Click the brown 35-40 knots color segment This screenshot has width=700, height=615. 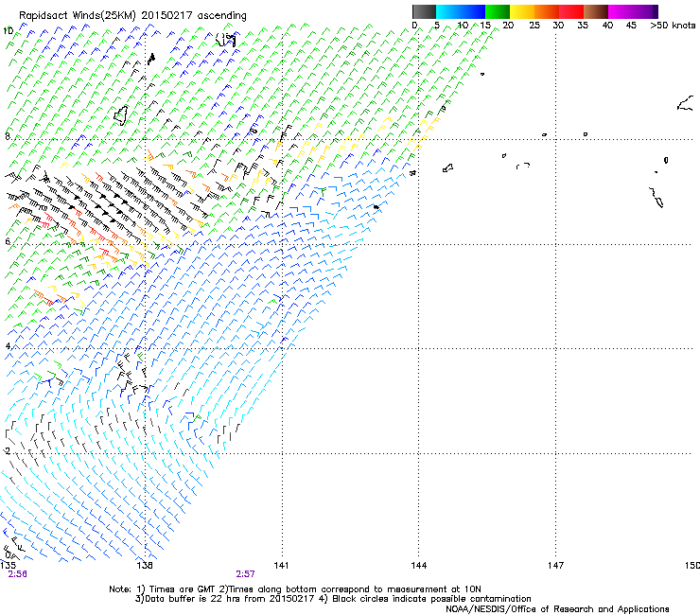coord(596,11)
